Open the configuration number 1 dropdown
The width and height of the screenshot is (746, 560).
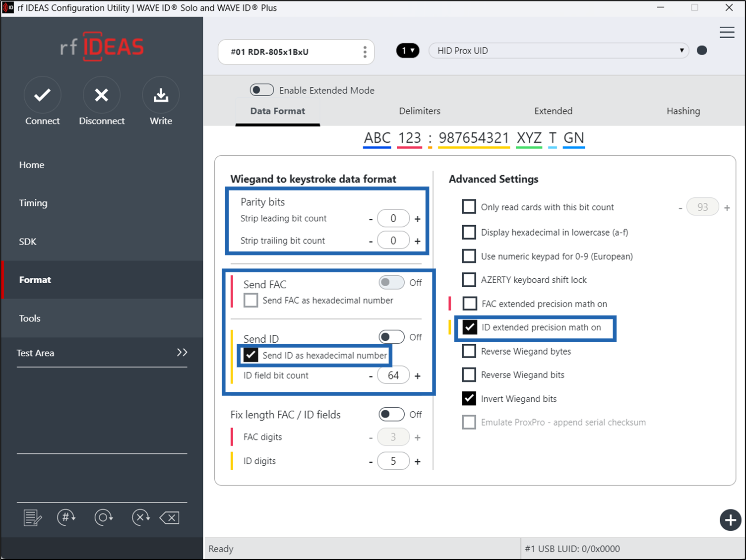[x=408, y=51]
